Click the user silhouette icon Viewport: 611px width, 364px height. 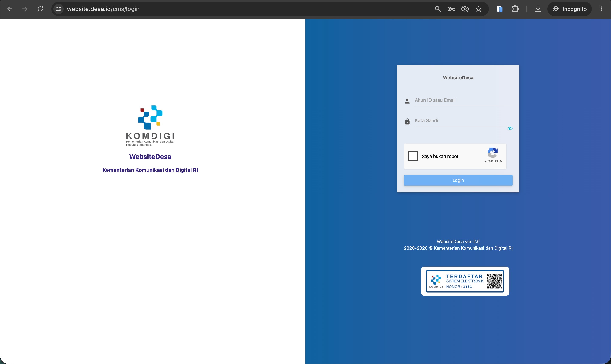click(x=407, y=101)
